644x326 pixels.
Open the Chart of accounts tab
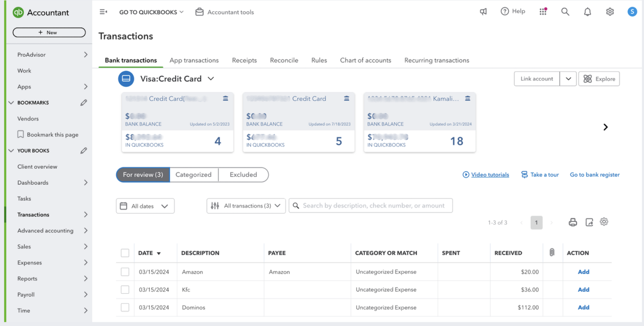365,60
